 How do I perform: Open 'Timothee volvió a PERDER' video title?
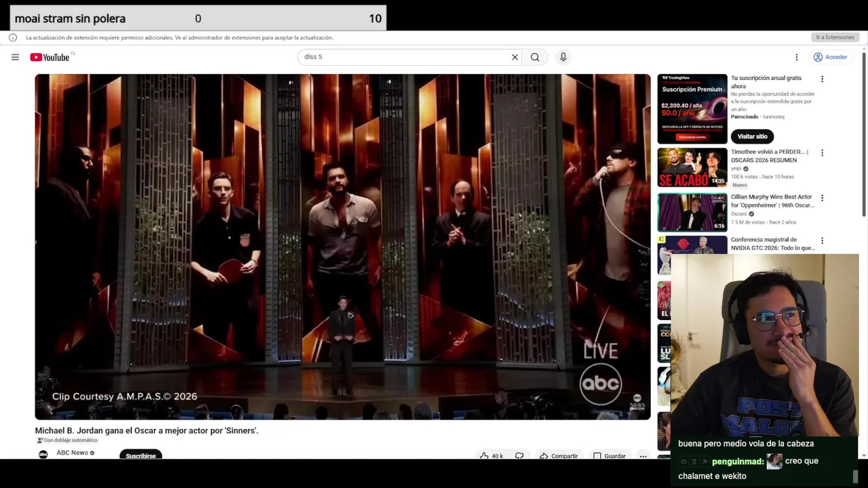(x=770, y=156)
